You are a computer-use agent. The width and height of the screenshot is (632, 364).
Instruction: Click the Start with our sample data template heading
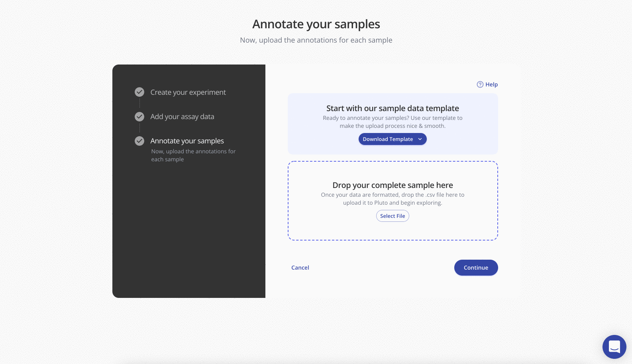coord(393,108)
